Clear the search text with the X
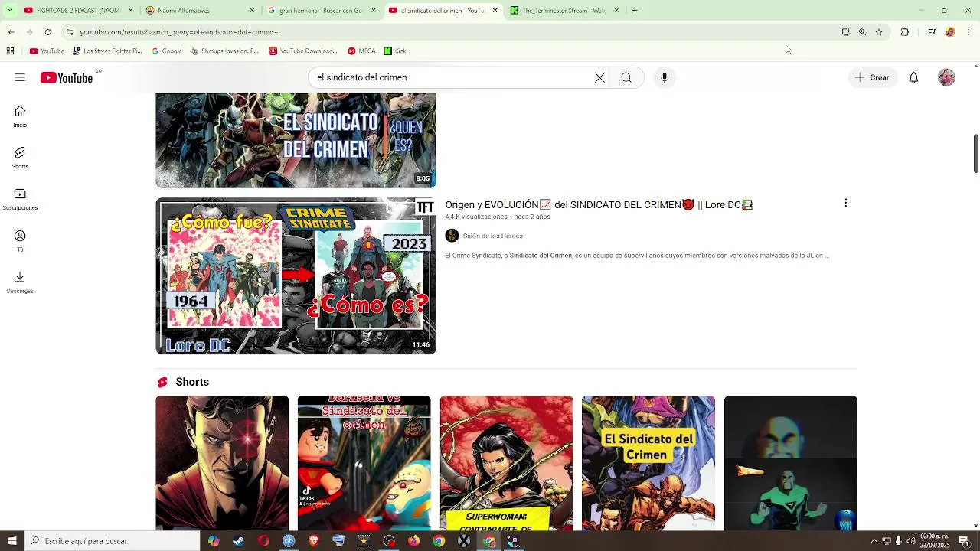 [x=599, y=77]
